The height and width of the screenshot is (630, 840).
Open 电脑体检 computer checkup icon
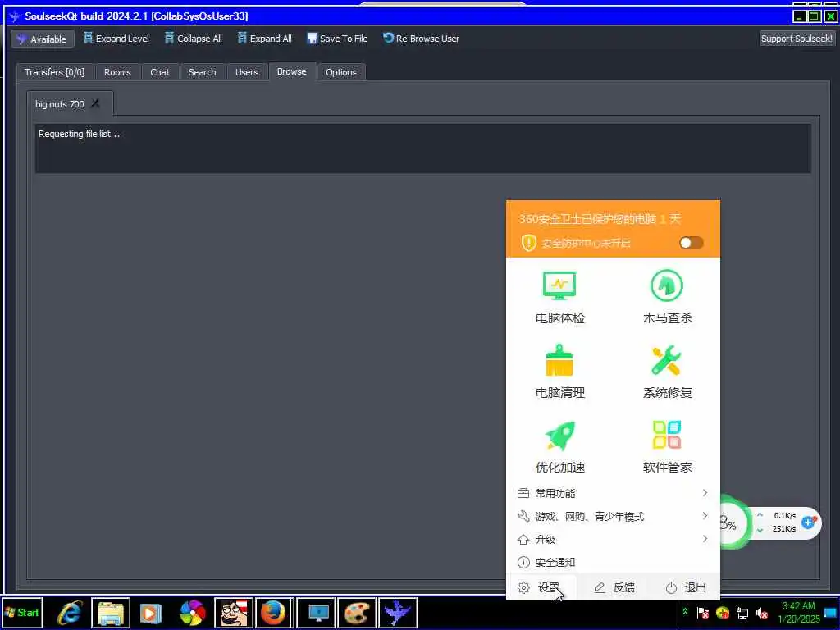559,298
